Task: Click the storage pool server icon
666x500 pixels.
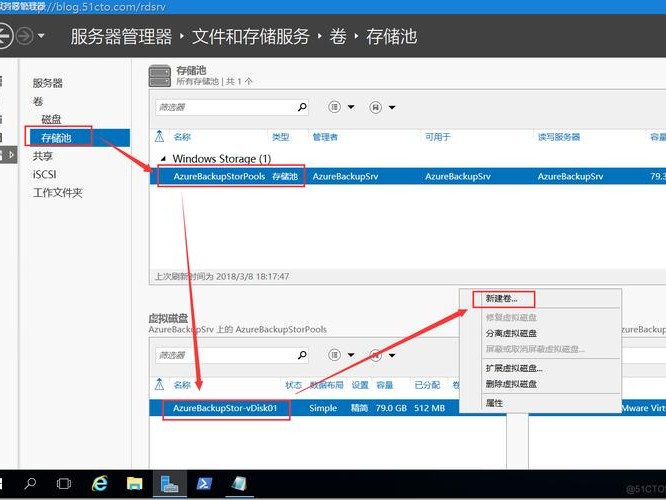Action: click(x=160, y=76)
